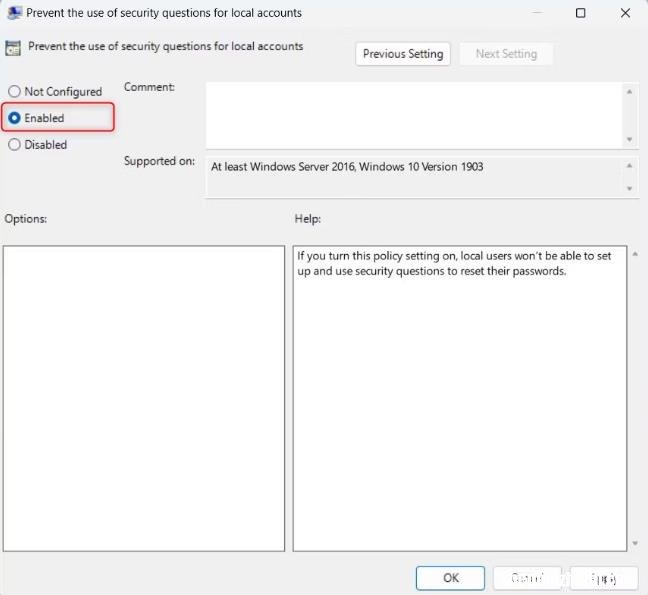Click the 'At least Windows Server 2016' text
Screen dimensions: 648x595
[x=347, y=167]
